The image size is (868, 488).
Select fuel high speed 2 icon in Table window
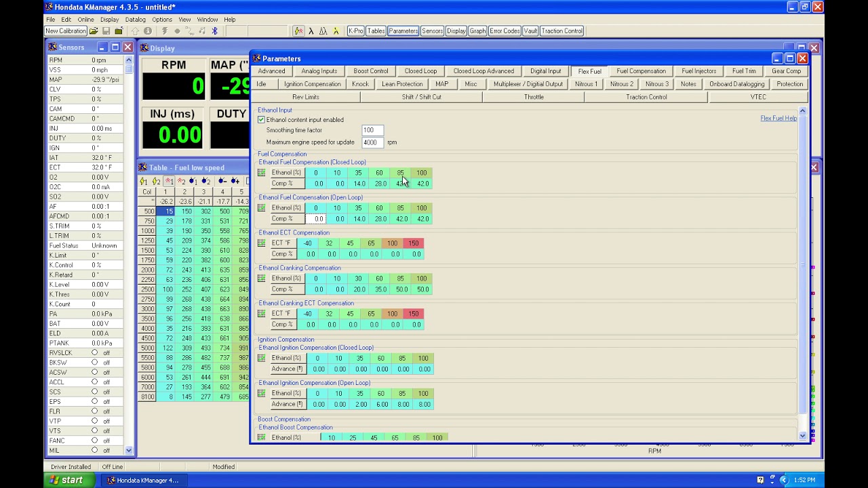click(x=182, y=181)
